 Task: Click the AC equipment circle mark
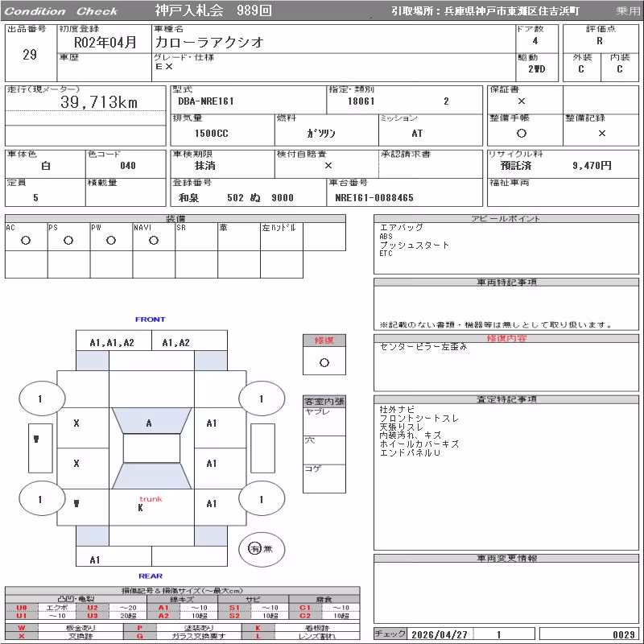[x=26, y=241]
